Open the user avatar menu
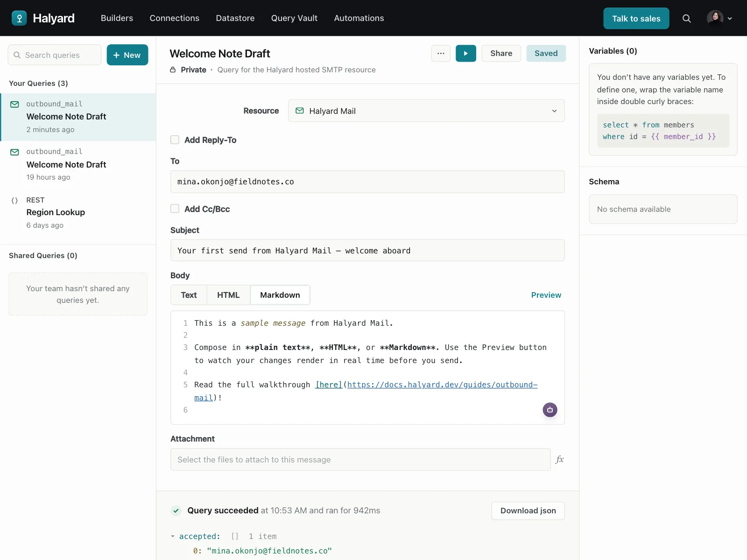 (x=719, y=18)
